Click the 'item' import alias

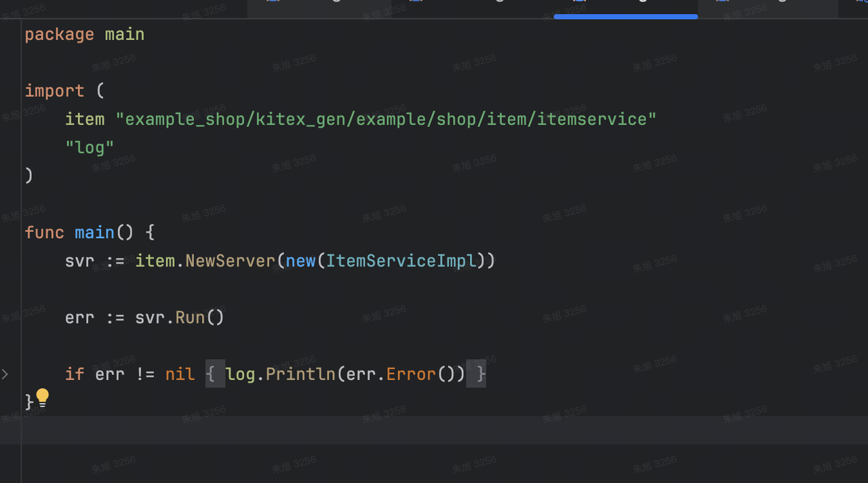click(x=85, y=119)
